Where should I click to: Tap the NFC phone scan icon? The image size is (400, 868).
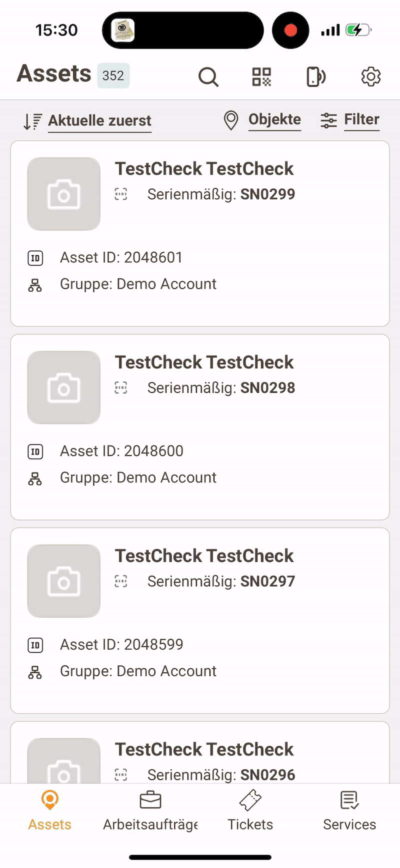pyautogui.click(x=315, y=77)
